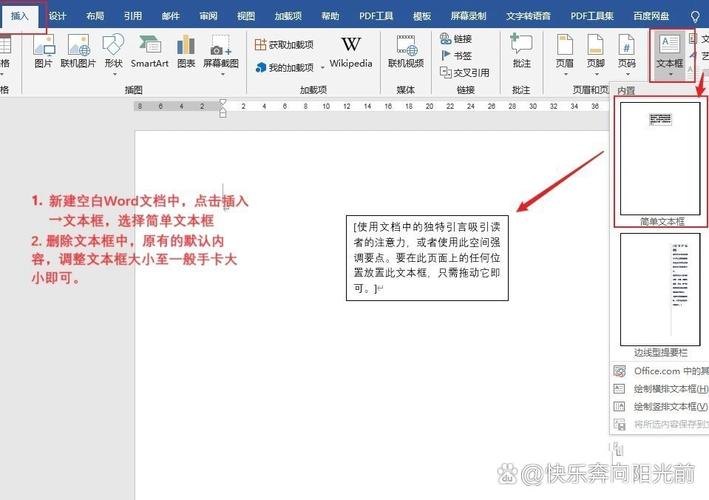Open the 加载项 ribbon tab

click(288, 16)
